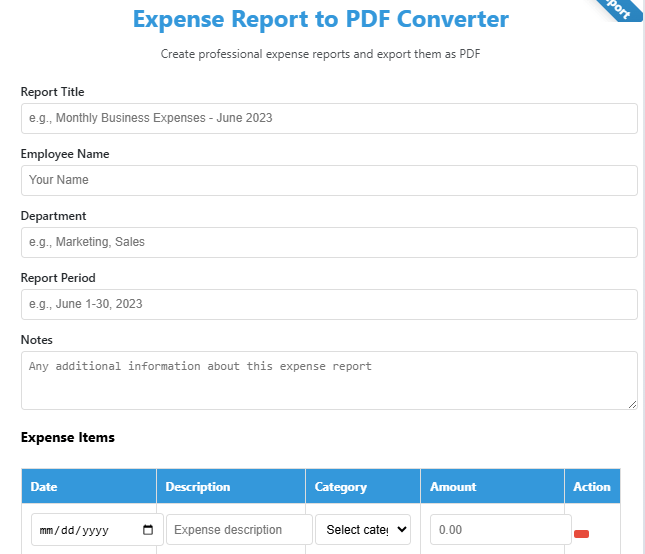The width and height of the screenshot is (645, 554).
Task: Click the Report Title label
Action: (53, 92)
